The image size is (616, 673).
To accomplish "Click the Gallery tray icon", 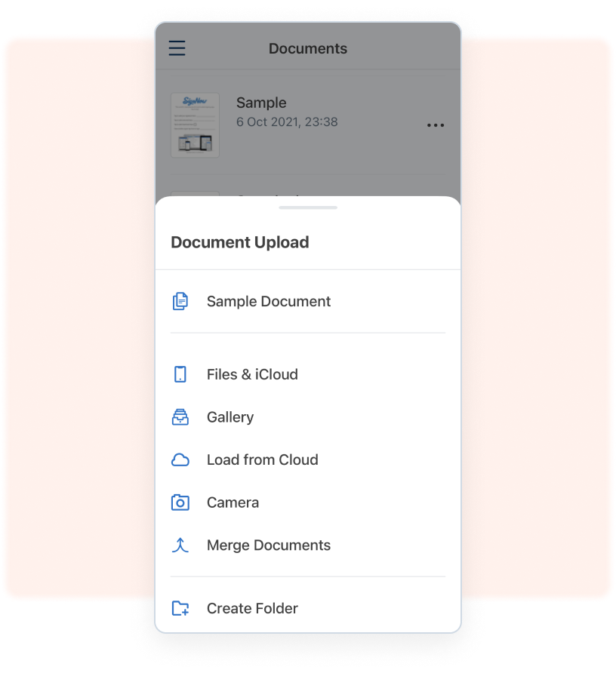I will coord(180,417).
